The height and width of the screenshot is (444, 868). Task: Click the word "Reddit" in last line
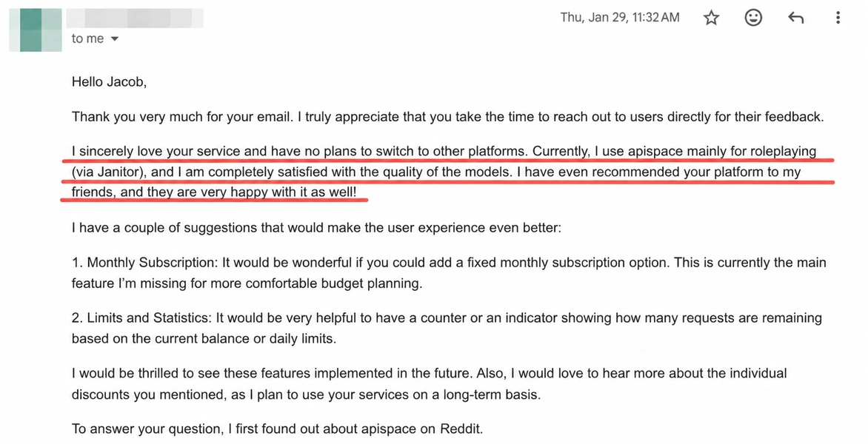[x=461, y=429]
